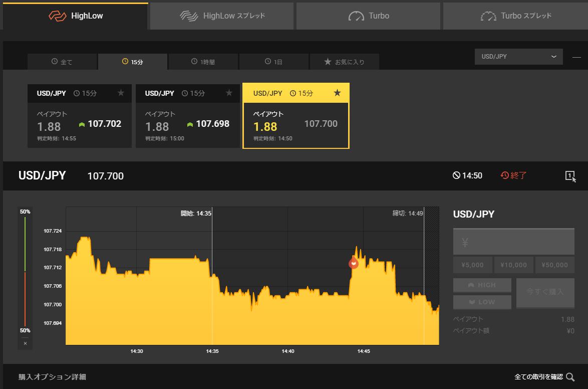
Task: Open 全ての取引を確認 link
Action: (538, 376)
